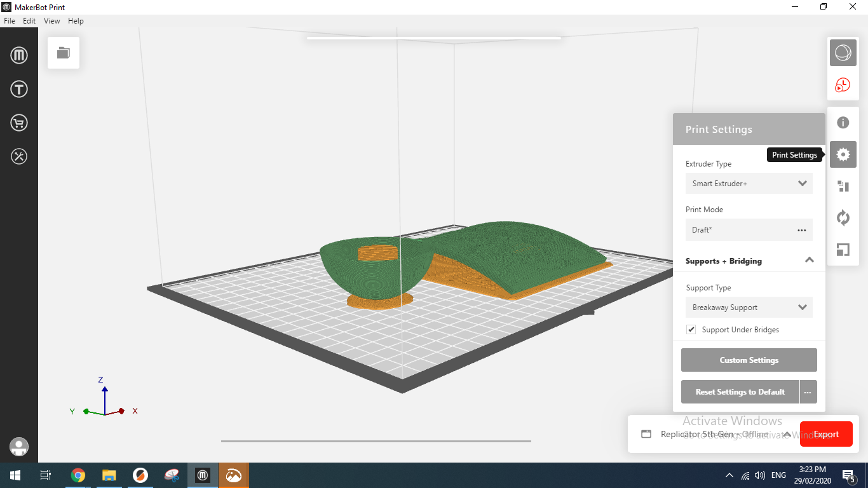This screenshot has width=868, height=488.
Task: Open the Print Mode Draft selector
Action: pos(749,230)
